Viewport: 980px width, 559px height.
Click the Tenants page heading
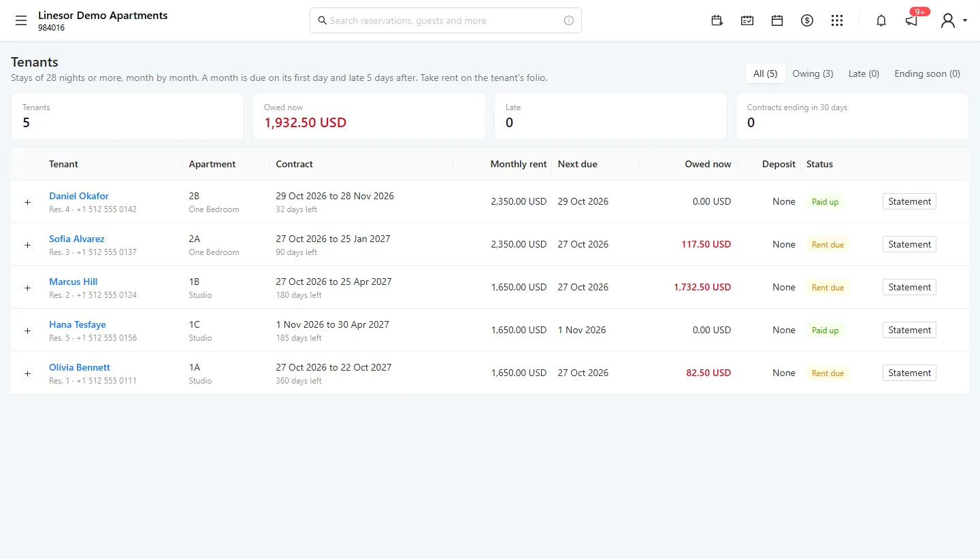[x=35, y=62]
